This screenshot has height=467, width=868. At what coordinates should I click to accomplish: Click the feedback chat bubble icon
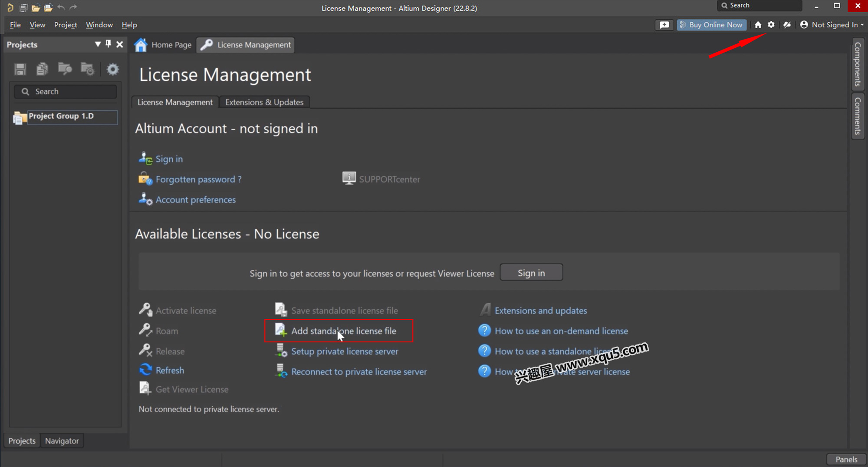point(664,25)
